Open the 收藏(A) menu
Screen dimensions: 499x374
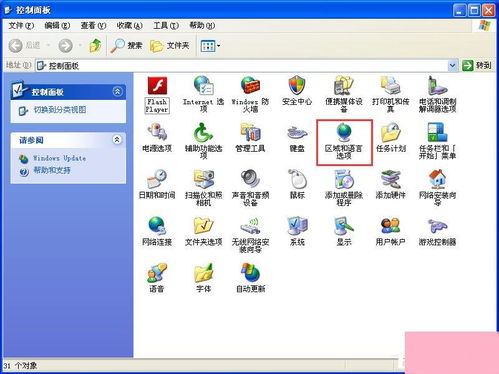(129, 26)
